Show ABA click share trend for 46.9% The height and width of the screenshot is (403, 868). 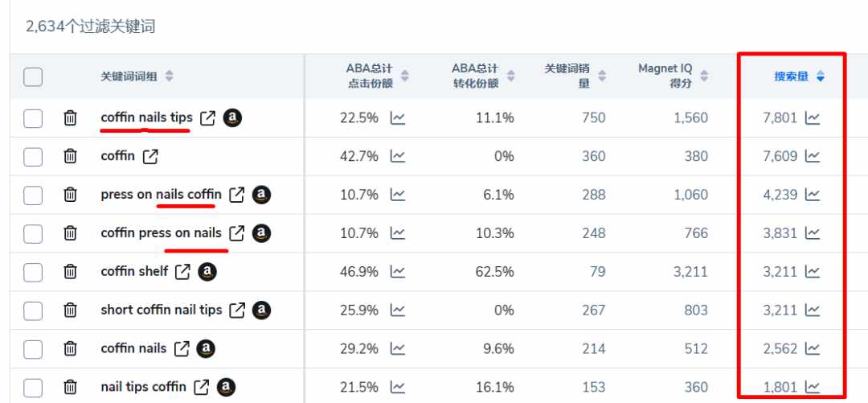pyautogui.click(x=398, y=272)
